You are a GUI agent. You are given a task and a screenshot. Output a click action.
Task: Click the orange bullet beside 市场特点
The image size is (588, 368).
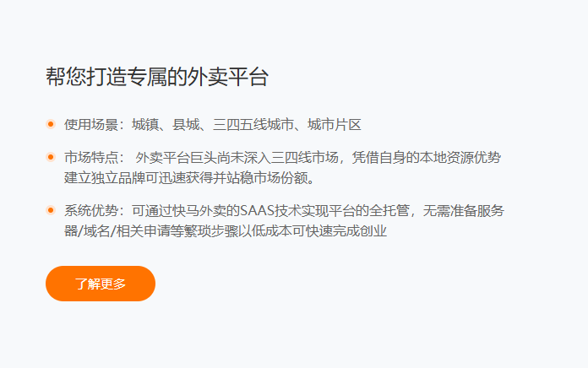tap(51, 157)
